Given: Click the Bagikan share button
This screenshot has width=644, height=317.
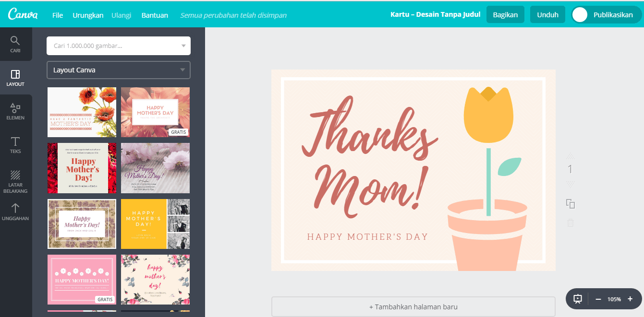Looking at the screenshot, I should point(505,14).
